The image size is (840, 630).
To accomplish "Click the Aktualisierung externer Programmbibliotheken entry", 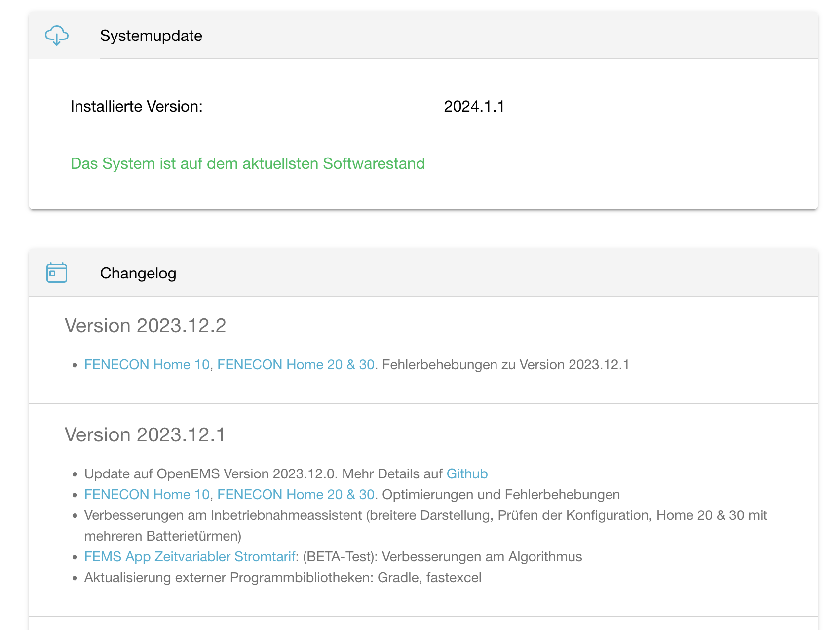I will point(282,578).
